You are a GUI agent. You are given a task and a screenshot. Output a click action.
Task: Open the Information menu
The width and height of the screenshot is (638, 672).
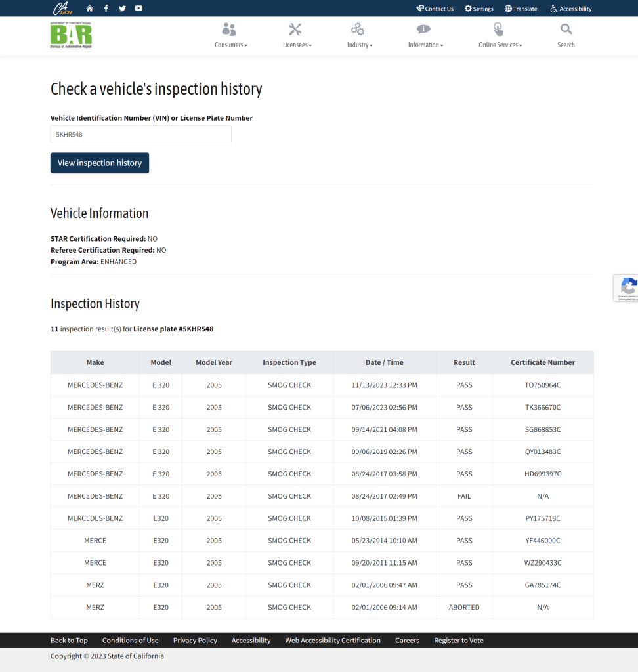point(425,36)
